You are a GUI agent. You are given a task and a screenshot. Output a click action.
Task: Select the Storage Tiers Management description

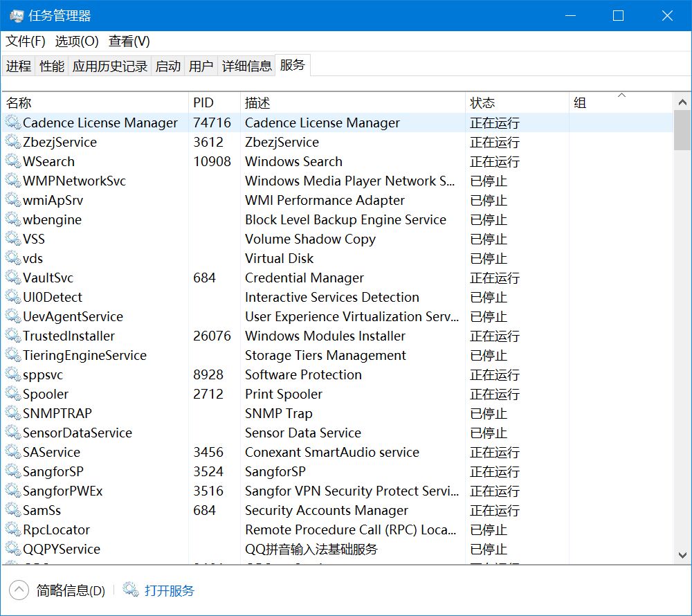pyautogui.click(x=325, y=355)
